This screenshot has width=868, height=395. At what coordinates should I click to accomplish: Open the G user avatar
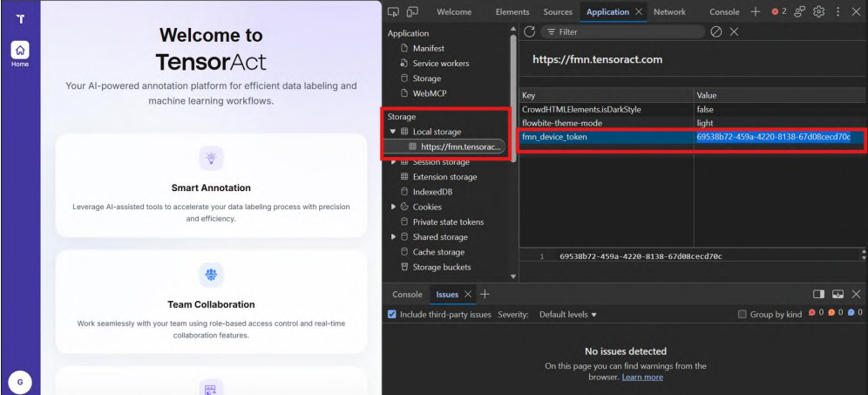tap(20, 382)
